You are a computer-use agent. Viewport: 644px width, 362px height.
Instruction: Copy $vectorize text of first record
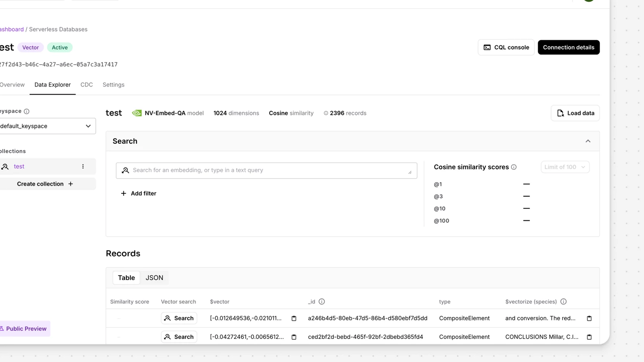(x=589, y=319)
